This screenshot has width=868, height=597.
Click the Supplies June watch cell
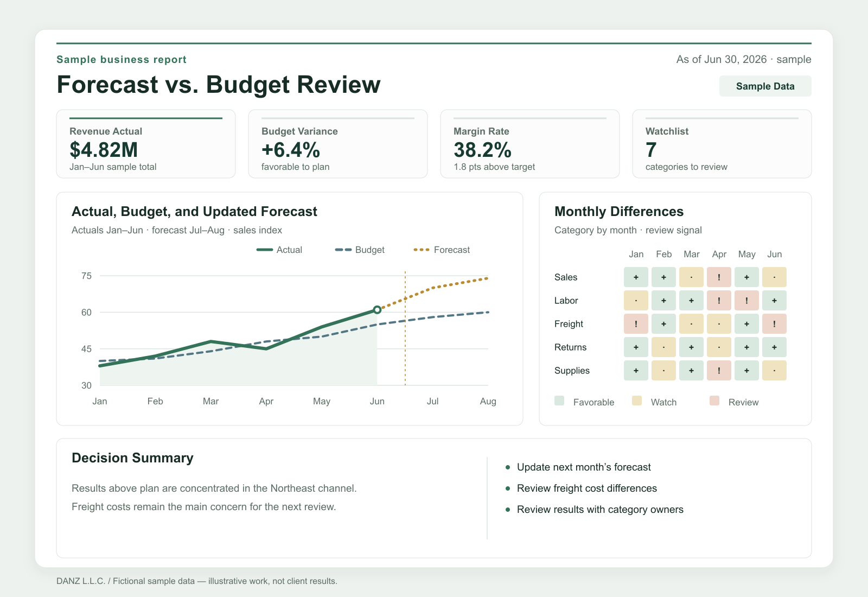pos(774,370)
